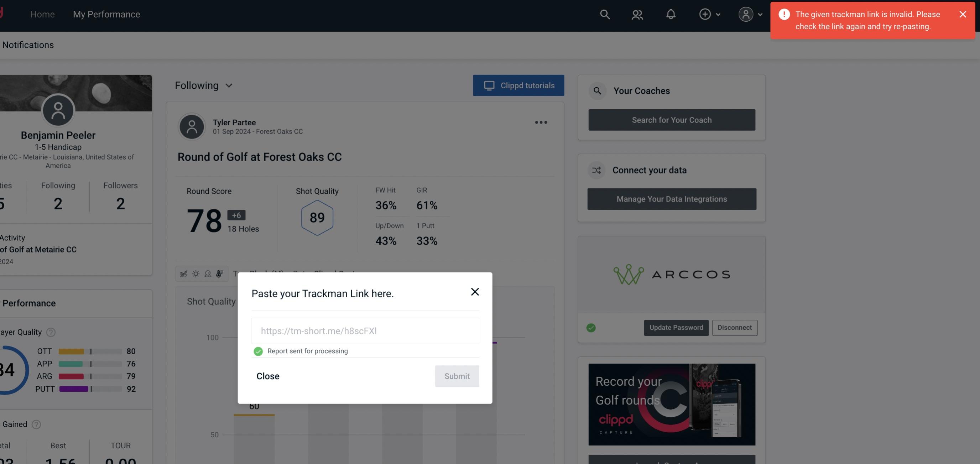Toggle the Arccos connected status indicator
Viewport: 980px width, 464px height.
point(591,328)
